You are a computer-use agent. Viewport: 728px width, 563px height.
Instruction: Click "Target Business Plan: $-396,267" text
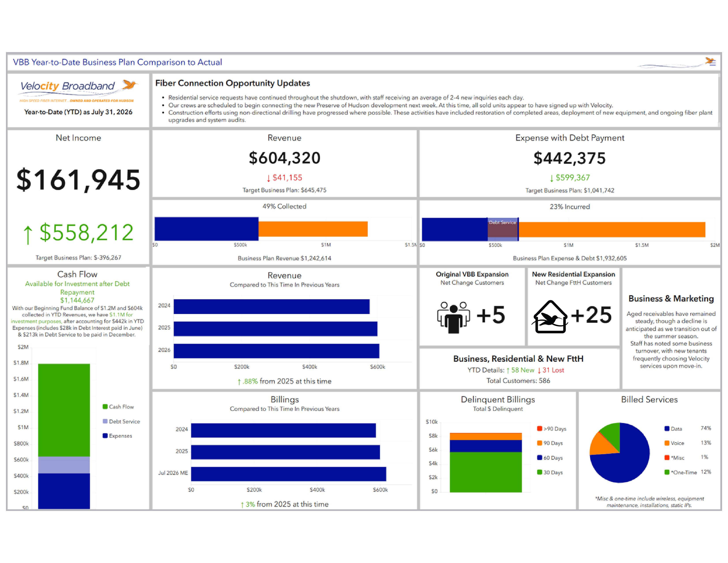coord(78,257)
